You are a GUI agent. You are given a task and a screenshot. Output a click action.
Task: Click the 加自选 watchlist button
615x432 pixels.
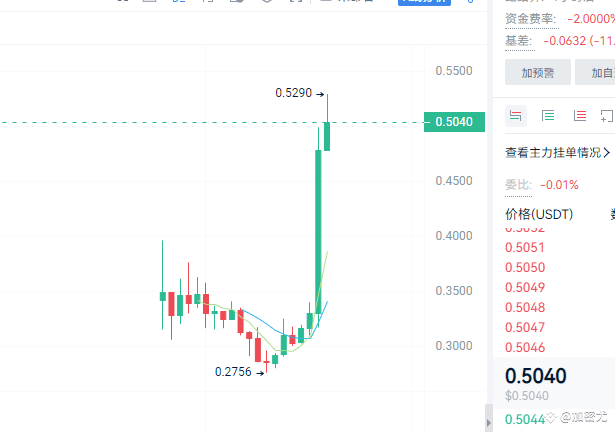[595, 72]
